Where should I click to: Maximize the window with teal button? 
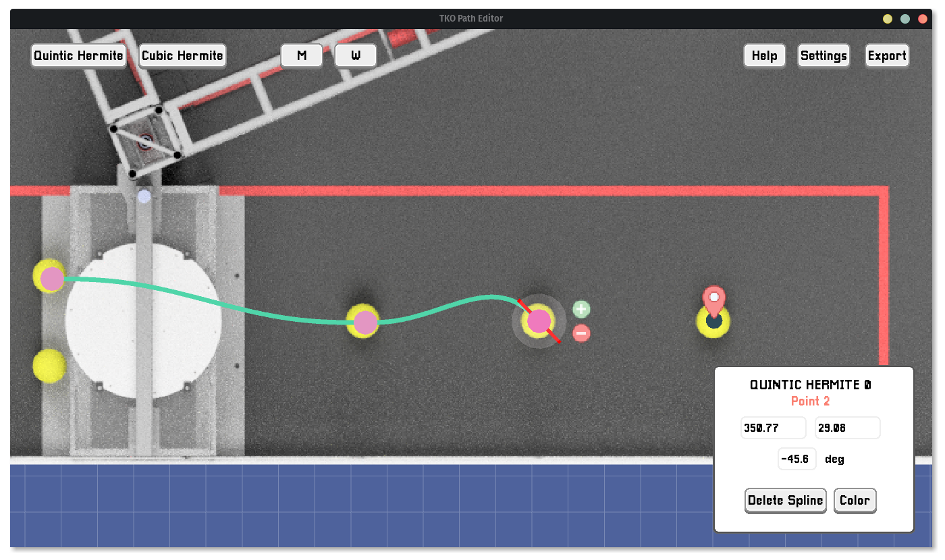905,19
